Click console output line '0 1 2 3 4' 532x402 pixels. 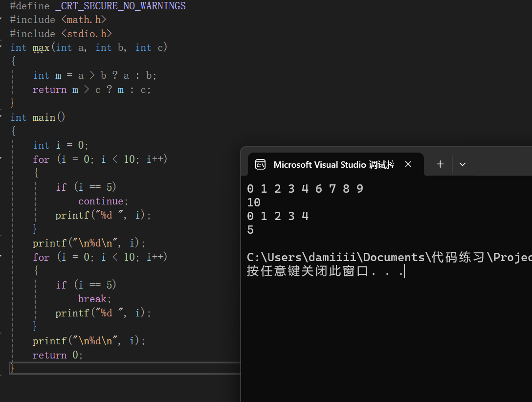click(x=278, y=216)
